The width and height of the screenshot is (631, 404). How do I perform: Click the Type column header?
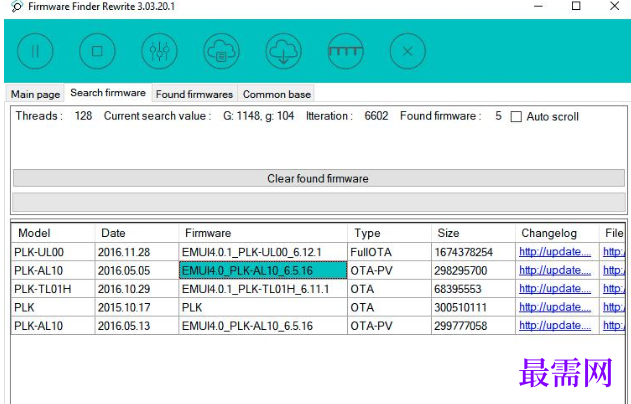(389, 233)
